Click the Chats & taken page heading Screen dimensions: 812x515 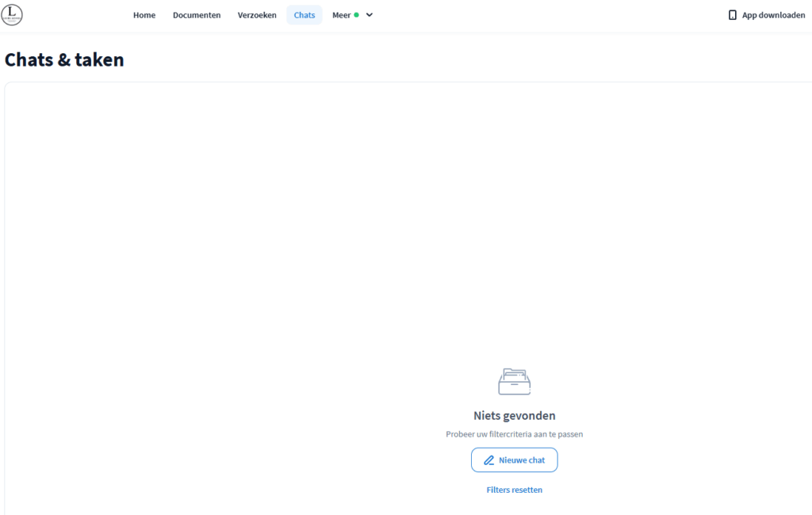point(64,59)
